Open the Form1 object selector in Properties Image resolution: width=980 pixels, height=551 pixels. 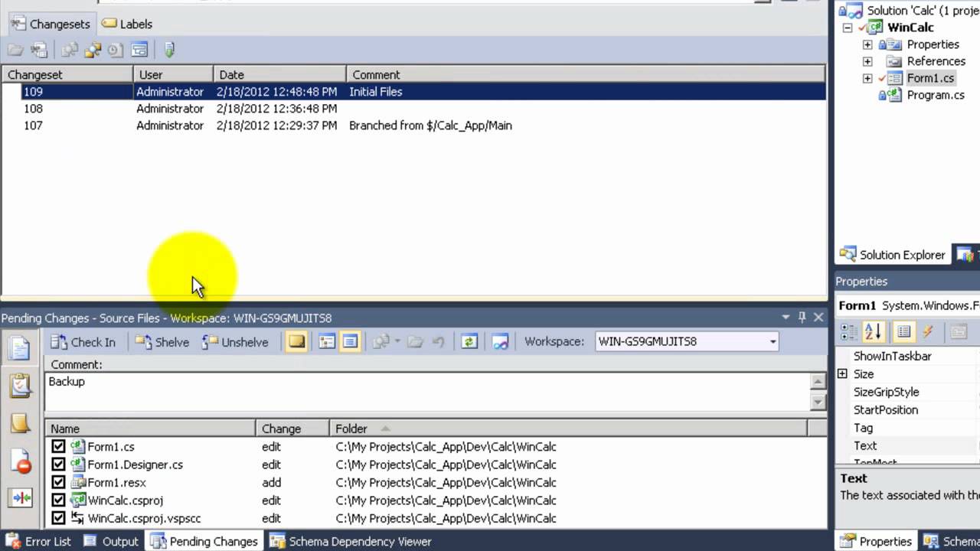pyautogui.click(x=908, y=305)
